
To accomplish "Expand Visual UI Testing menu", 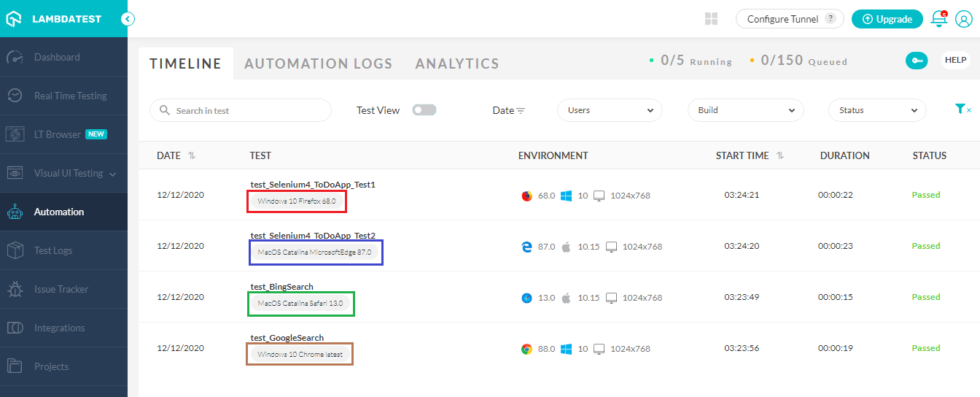I will point(63,173).
